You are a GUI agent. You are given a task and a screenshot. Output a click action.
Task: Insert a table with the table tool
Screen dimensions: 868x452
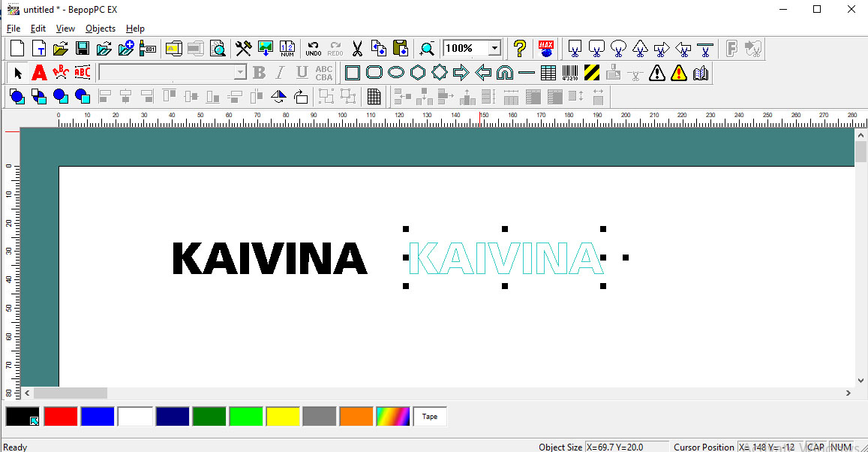tap(548, 73)
